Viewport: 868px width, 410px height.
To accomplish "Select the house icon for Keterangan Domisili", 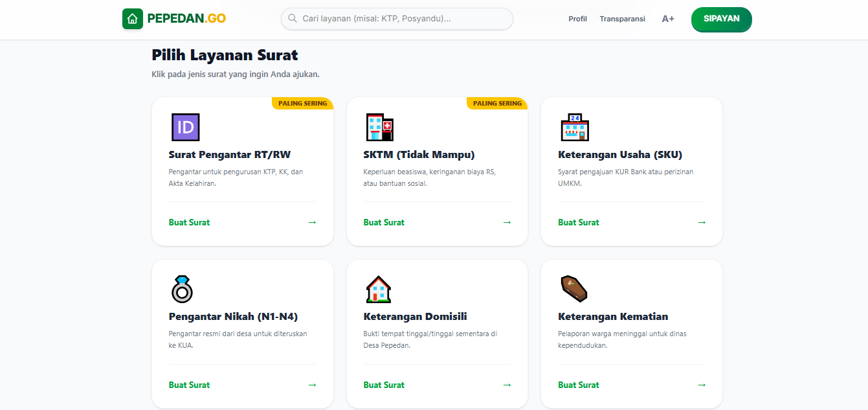I will coord(379,289).
